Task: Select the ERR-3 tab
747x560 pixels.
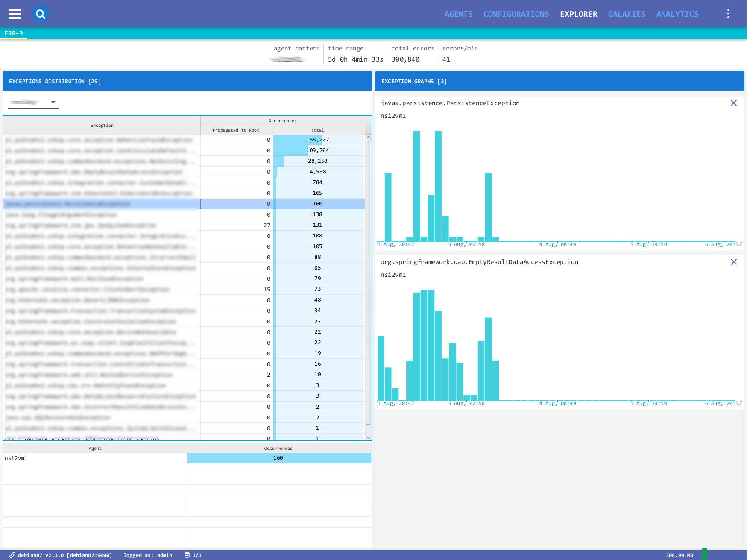Action: pyautogui.click(x=14, y=33)
